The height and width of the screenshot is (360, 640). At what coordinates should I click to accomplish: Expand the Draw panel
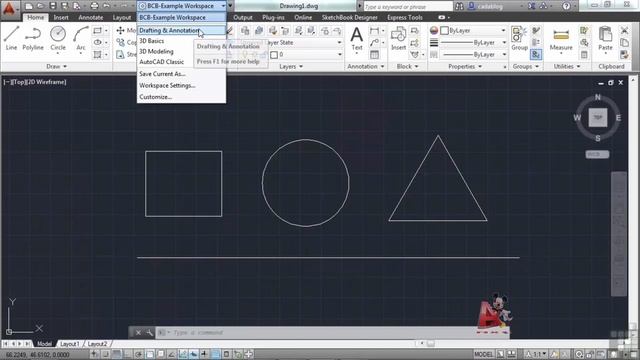click(x=56, y=67)
